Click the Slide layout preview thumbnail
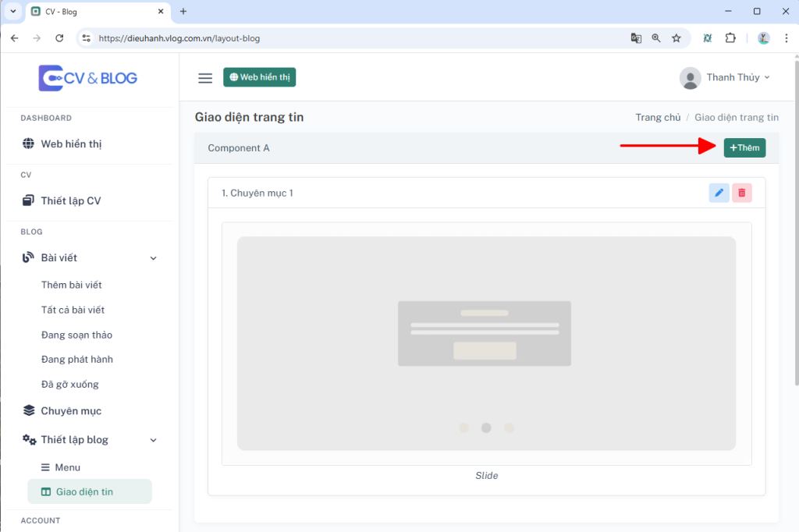 point(486,343)
